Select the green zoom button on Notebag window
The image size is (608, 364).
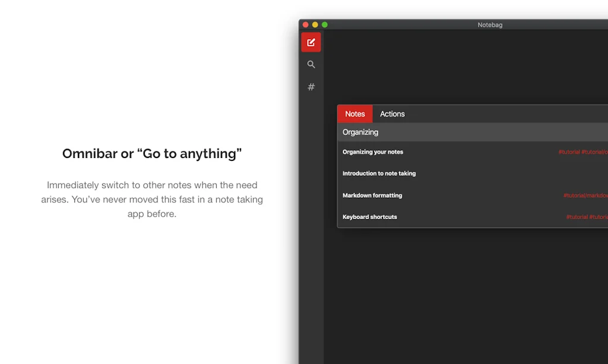pos(324,24)
